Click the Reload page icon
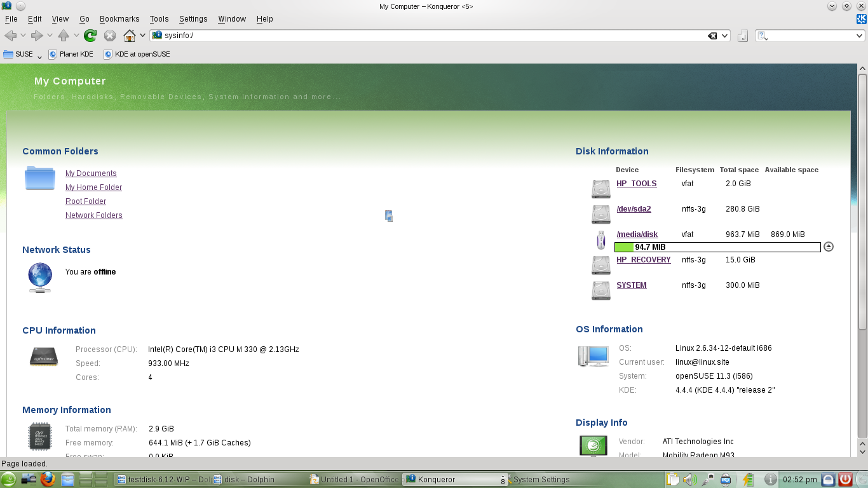The width and height of the screenshot is (868, 488). tap(90, 36)
